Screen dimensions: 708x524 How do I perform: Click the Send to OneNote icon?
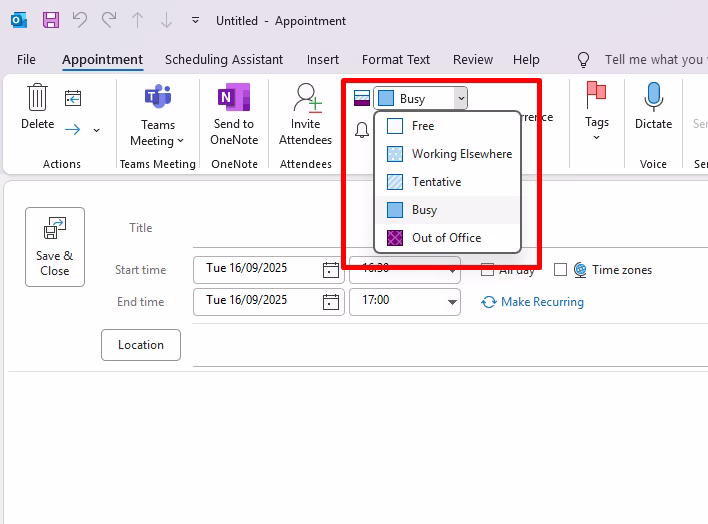[234, 98]
